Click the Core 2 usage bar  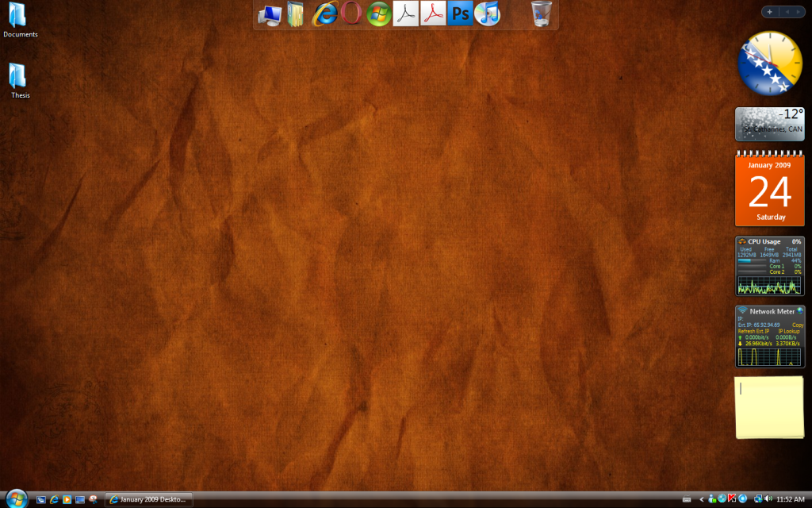tap(752, 271)
